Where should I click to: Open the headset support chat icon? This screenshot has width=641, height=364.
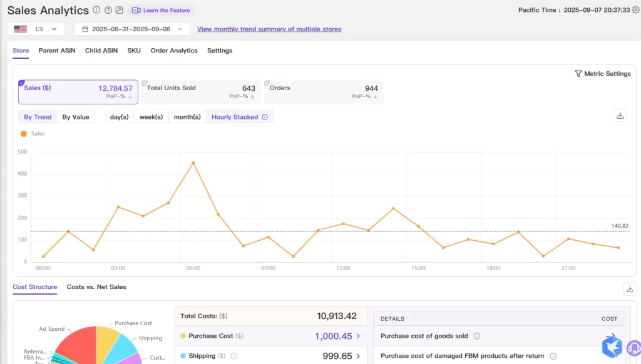point(634,348)
